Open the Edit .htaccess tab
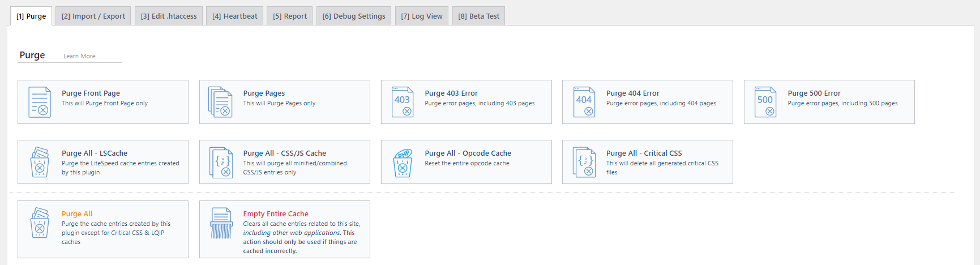 169,16
